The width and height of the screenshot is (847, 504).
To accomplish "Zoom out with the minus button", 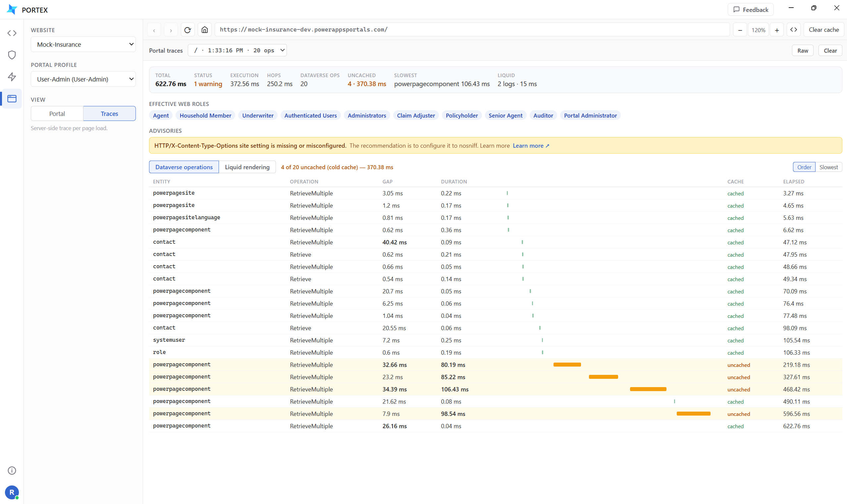I will (740, 30).
